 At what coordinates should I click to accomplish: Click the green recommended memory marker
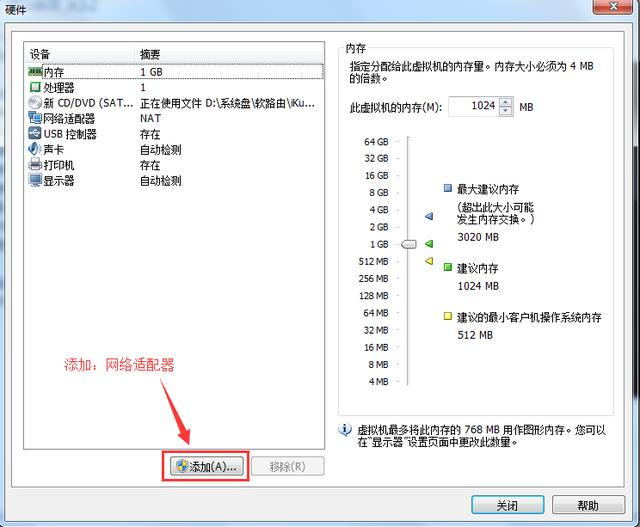(429, 243)
